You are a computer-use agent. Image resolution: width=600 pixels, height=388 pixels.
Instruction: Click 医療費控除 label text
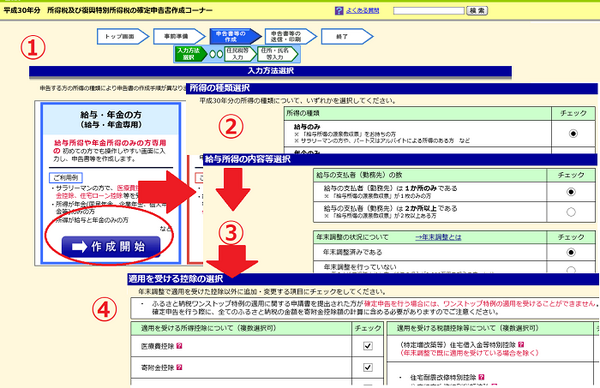158,346
